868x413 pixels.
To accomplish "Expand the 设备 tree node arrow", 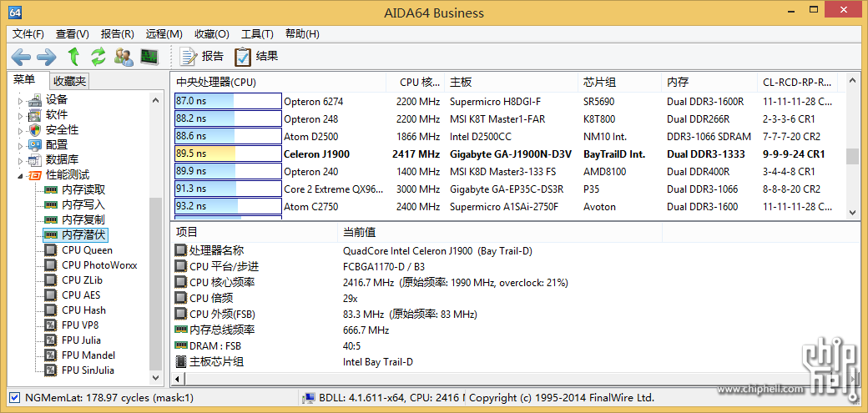I will click(x=21, y=100).
